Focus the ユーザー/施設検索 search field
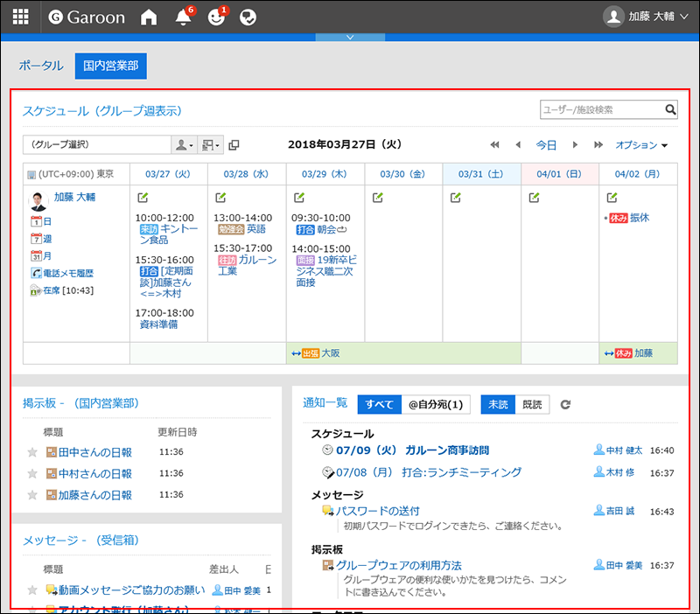This screenshot has width=700, height=614. 602,110
